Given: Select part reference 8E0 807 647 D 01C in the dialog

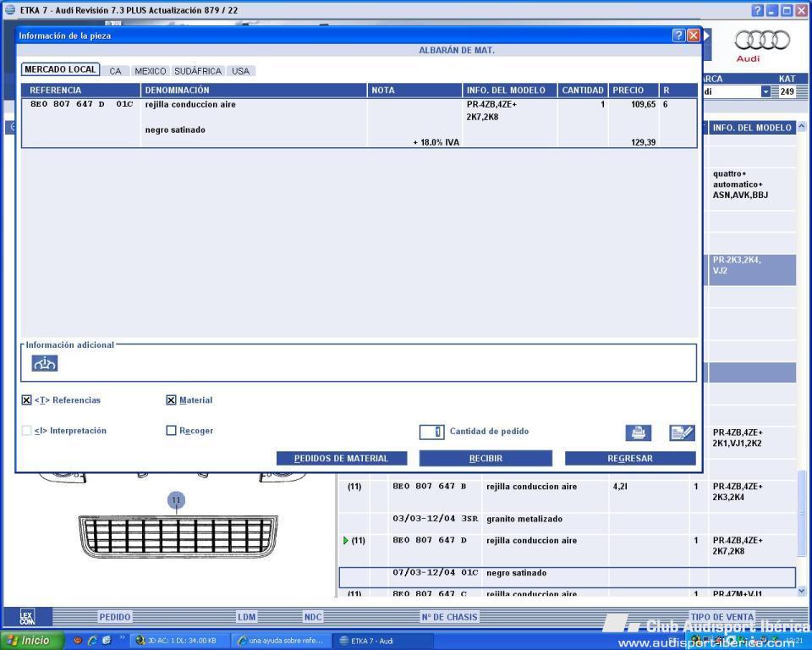Looking at the screenshot, I should (81, 104).
